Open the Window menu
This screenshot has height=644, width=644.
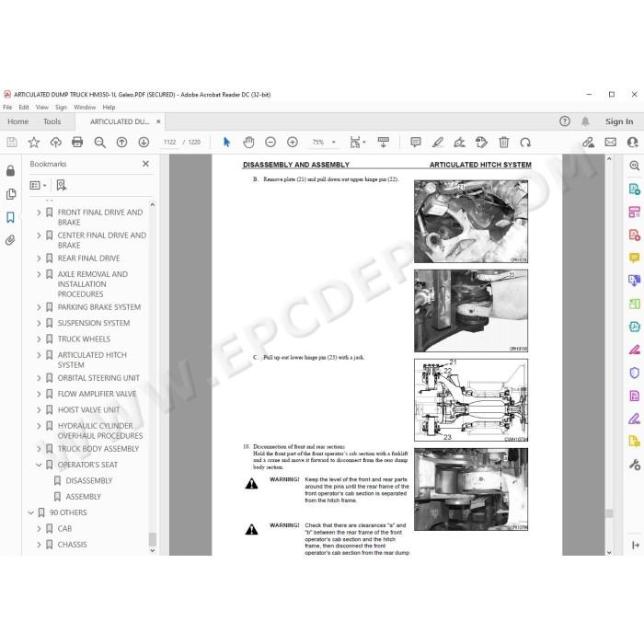click(x=85, y=108)
